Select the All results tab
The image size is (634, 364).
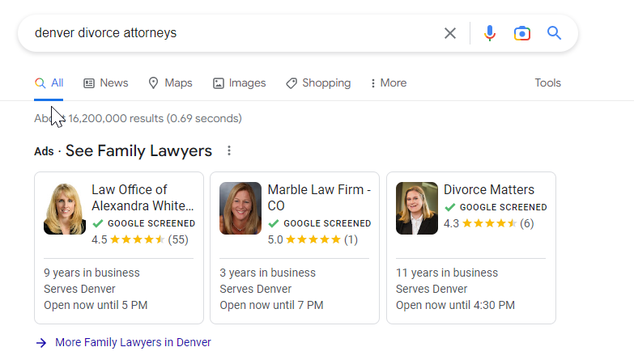(x=49, y=83)
